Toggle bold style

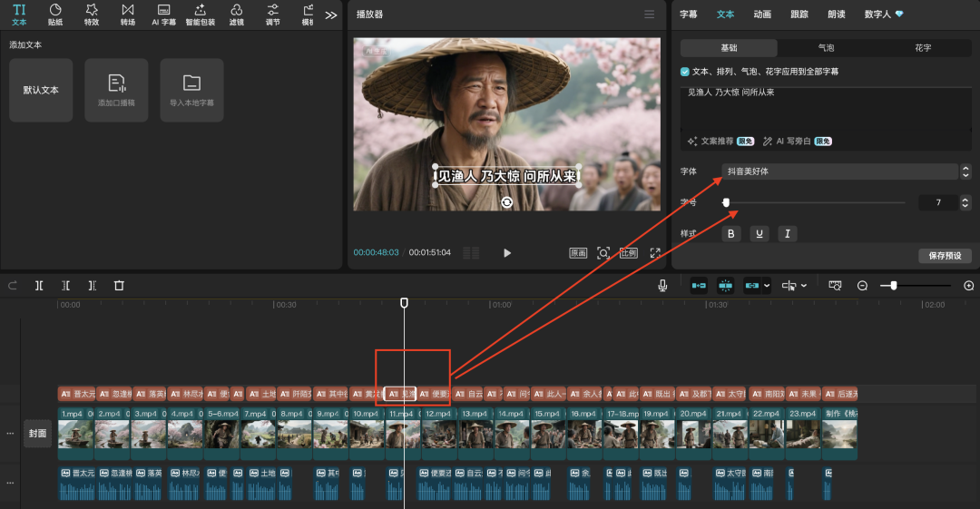(730, 234)
